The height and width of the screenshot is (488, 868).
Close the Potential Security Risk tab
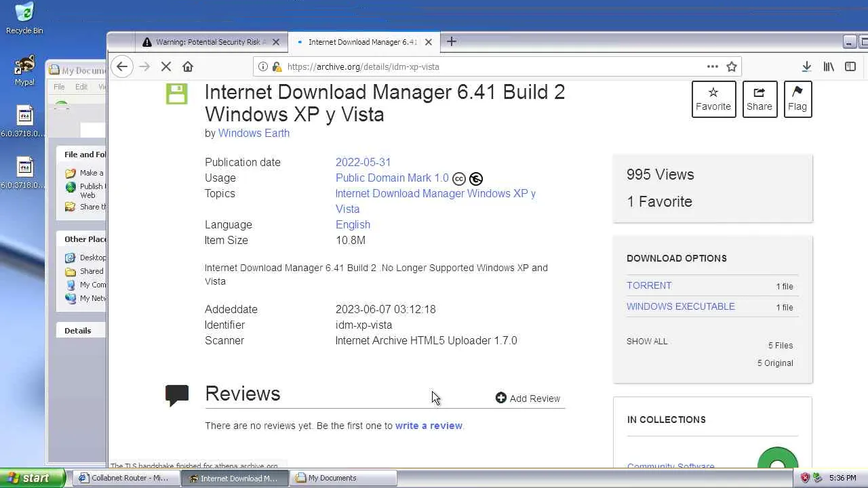[276, 42]
